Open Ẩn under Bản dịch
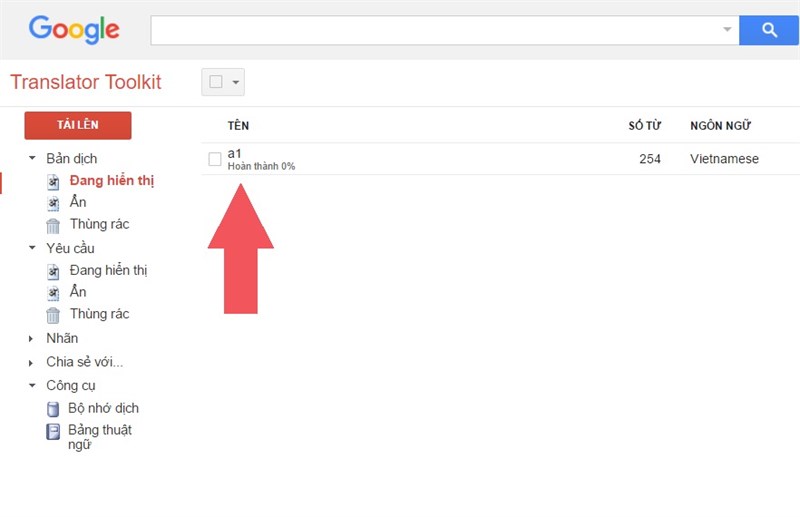Image resolution: width=800 pixels, height=517 pixels. coord(78,202)
